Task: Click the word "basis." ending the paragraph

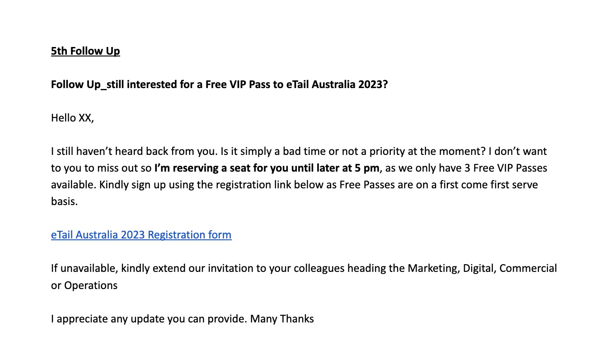Action: coord(64,201)
